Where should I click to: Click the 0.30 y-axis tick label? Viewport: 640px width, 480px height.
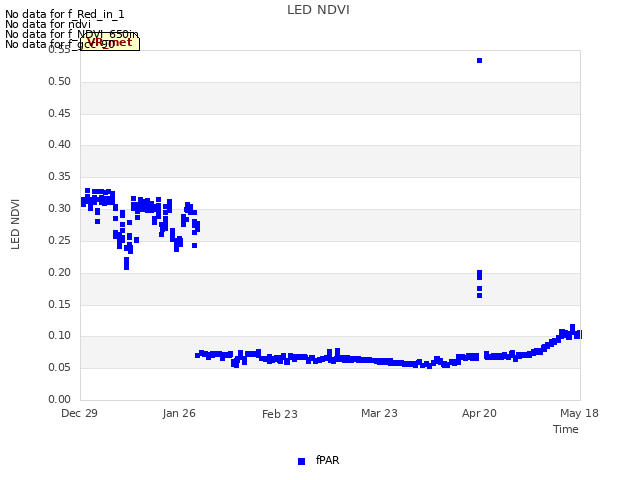[60, 209]
